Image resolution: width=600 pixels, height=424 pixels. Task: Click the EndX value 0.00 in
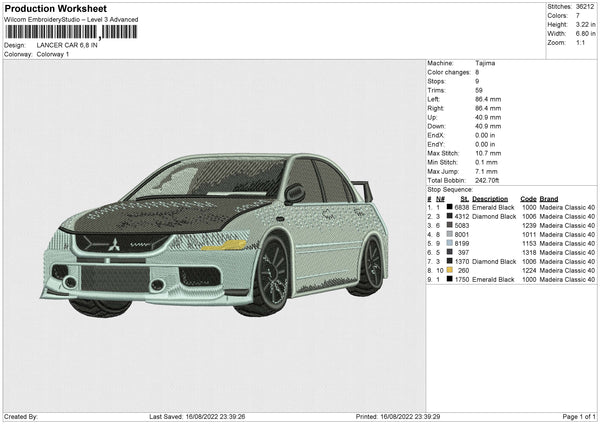click(x=485, y=135)
